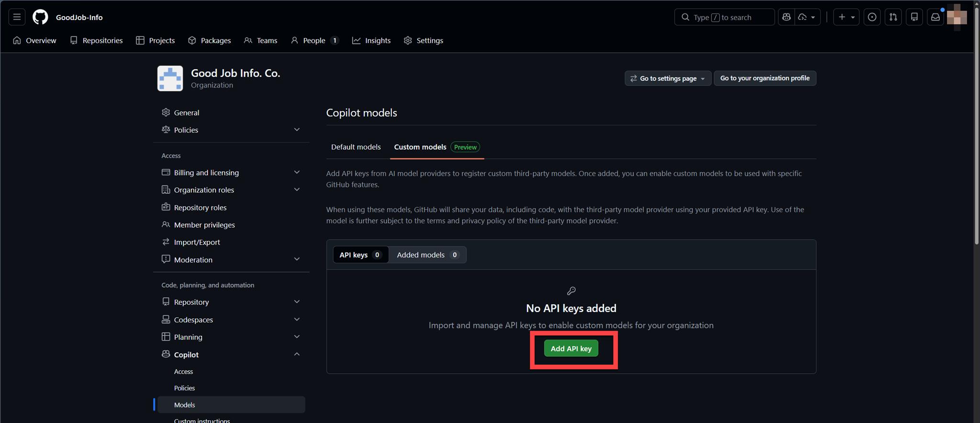Screen dimensions: 980x423
Task: Click the Good Job Info organization avatar
Action: point(170,78)
